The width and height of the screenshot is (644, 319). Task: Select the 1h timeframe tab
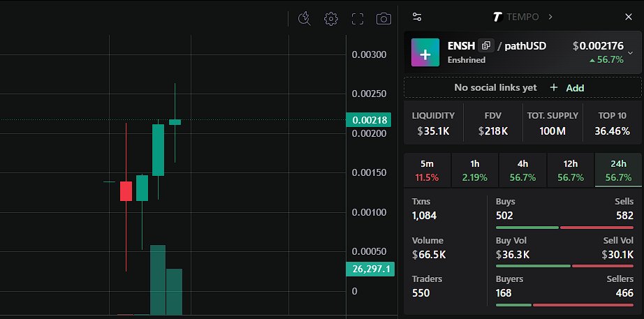[475, 170]
